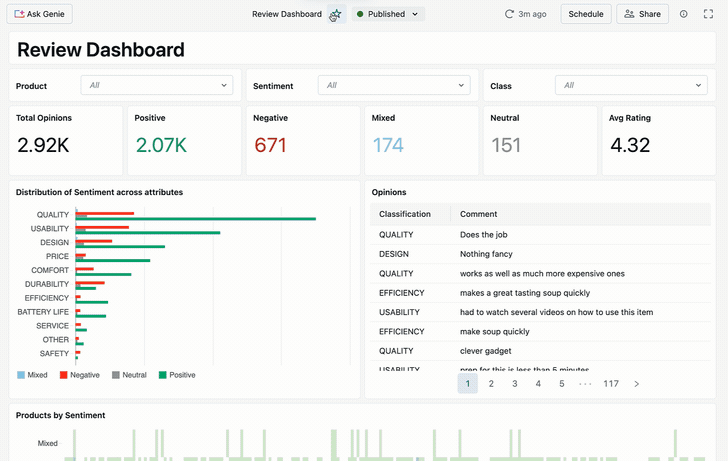Jump to page 117 of Opinions

click(x=610, y=383)
